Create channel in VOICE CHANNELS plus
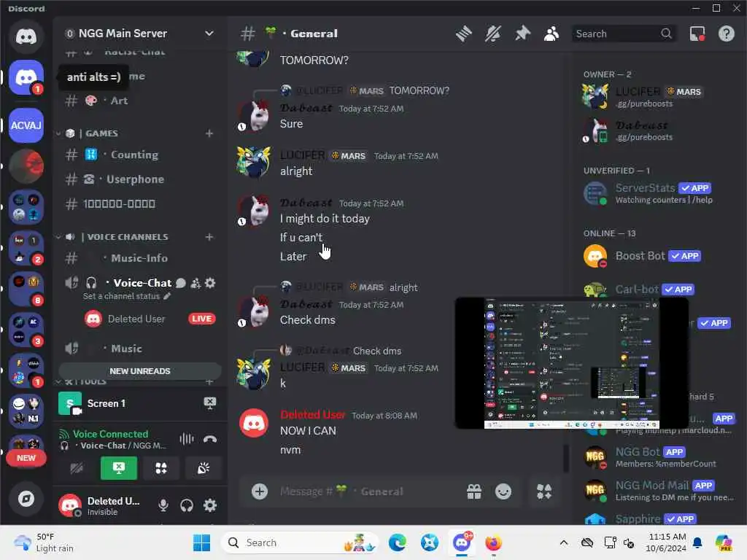747x560 pixels. [x=209, y=237]
